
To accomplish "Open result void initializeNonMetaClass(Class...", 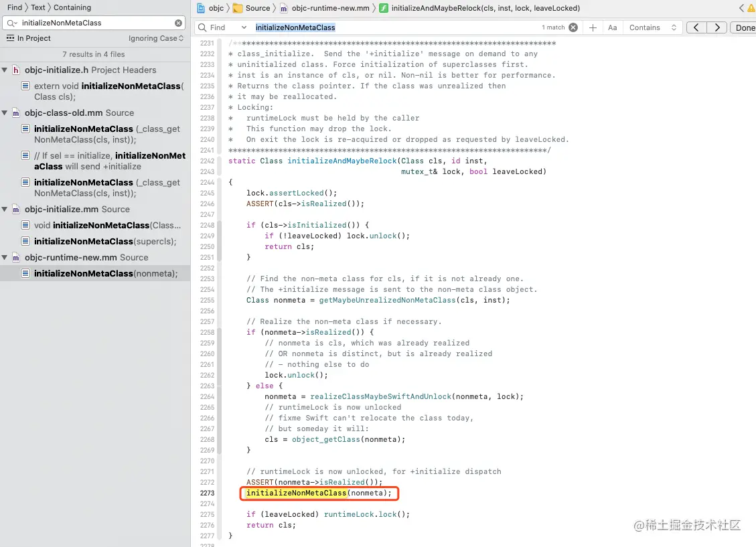I will coord(108,225).
